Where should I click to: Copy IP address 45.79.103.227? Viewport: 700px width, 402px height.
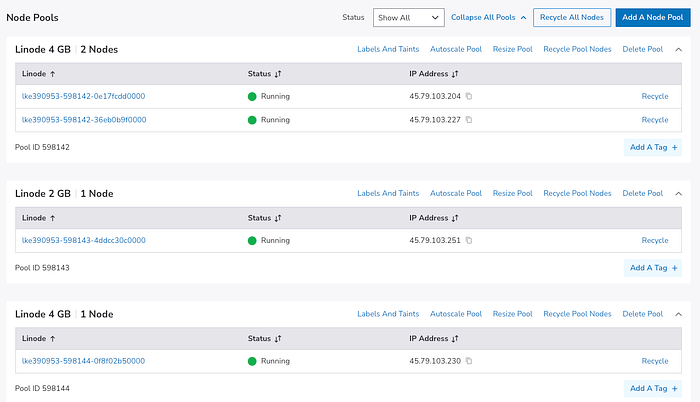click(x=468, y=120)
